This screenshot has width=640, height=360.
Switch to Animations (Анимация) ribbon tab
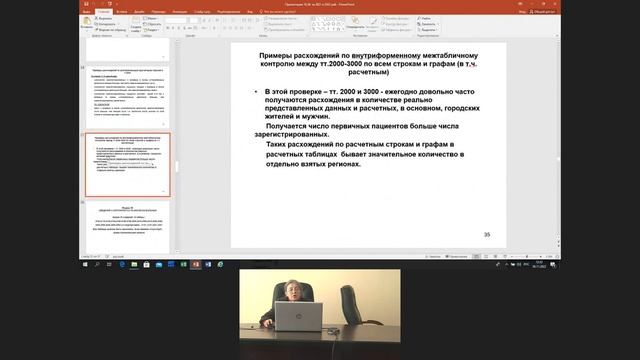click(x=180, y=12)
